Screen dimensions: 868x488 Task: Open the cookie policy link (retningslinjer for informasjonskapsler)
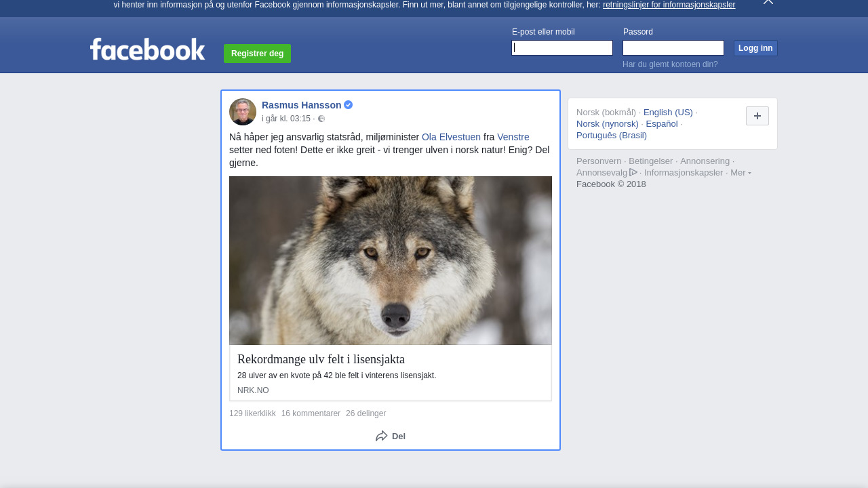pyautogui.click(x=669, y=5)
